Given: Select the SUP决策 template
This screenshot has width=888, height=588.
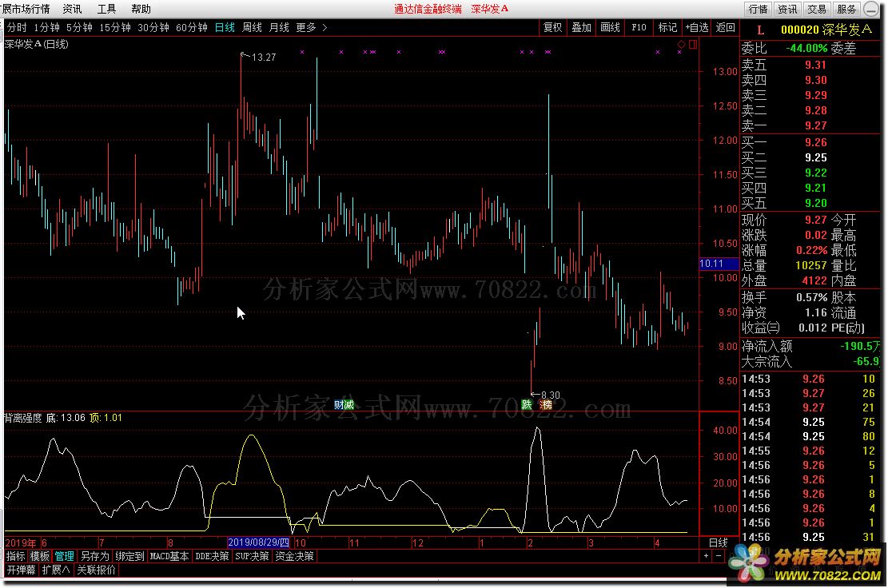Looking at the screenshot, I should coord(252,556).
